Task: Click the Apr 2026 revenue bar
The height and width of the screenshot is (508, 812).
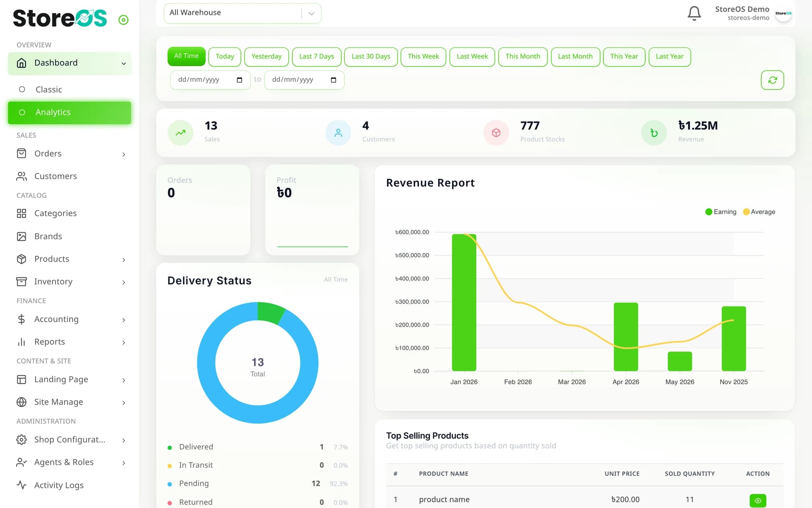Action: pos(626,337)
